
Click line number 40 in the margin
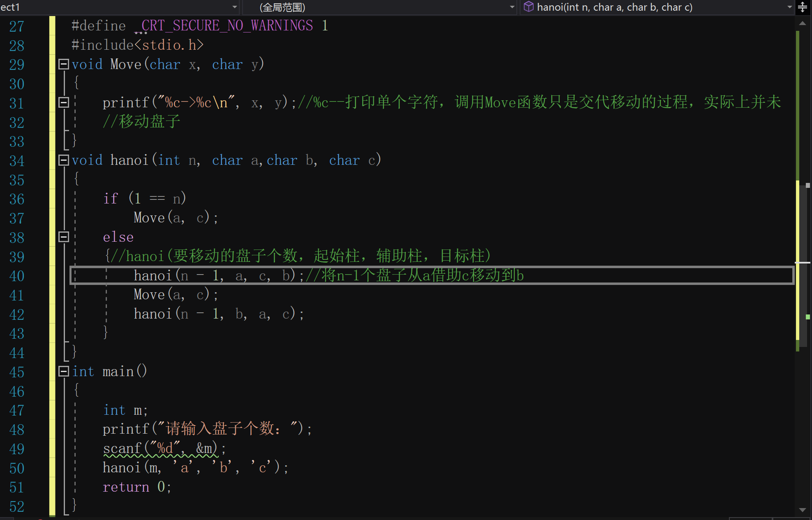coord(17,276)
